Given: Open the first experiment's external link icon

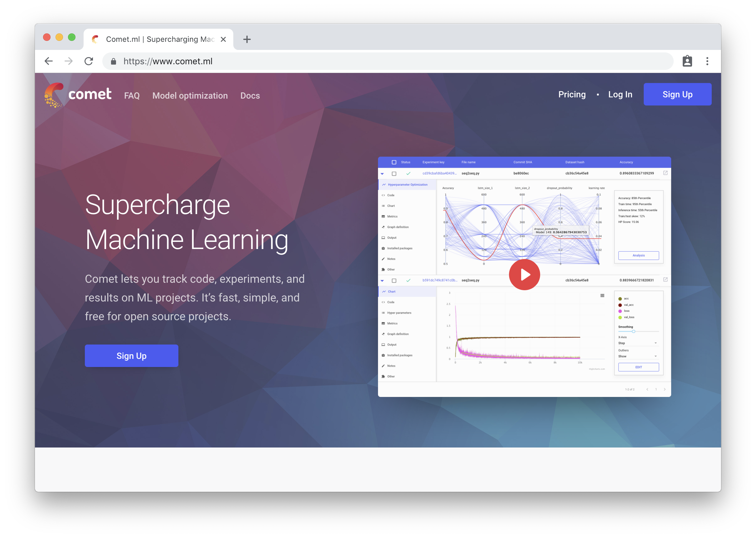Looking at the screenshot, I should (x=665, y=173).
